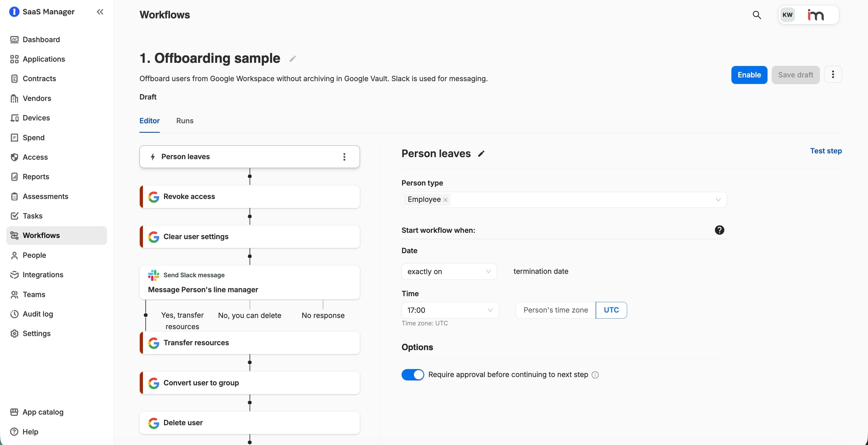Switch to the Runs tab

click(185, 121)
